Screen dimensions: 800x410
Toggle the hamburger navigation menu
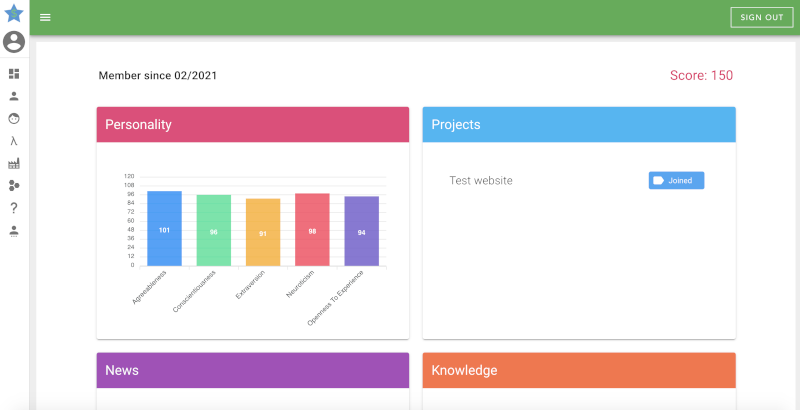click(45, 18)
